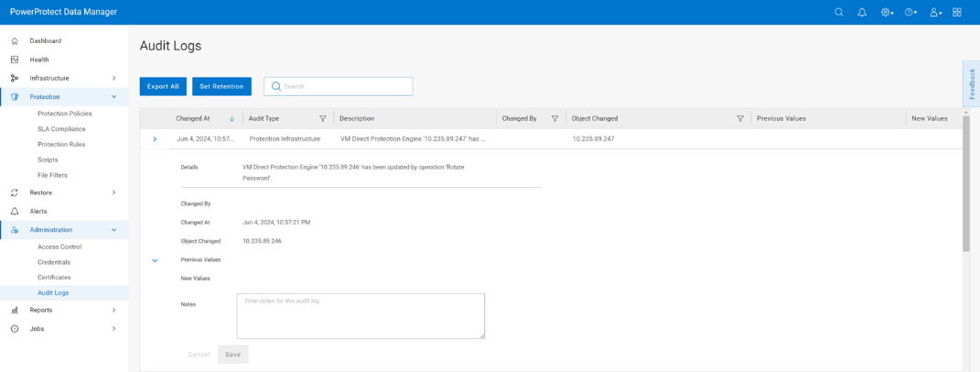
Task: Open the Feedback side tab
Action: pyautogui.click(x=972, y=84)
